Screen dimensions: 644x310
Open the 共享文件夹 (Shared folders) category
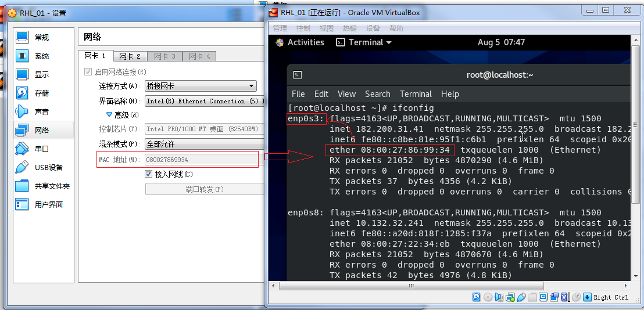[42, 186]
